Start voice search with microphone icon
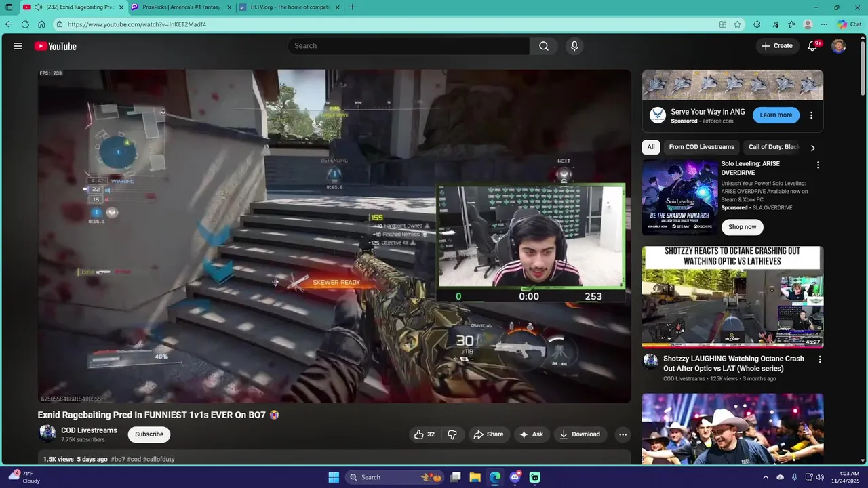 coord(574,46)
